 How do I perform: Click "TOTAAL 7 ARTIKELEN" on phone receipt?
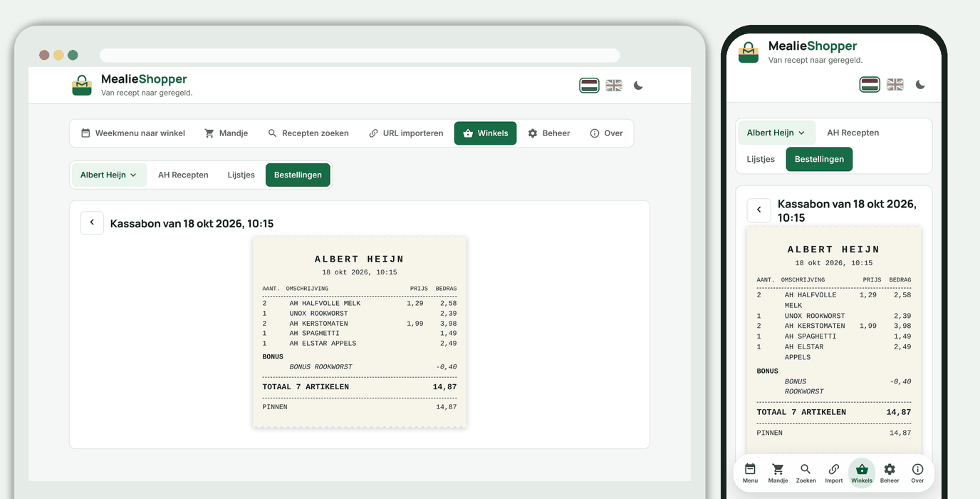[x=801, y=412]
